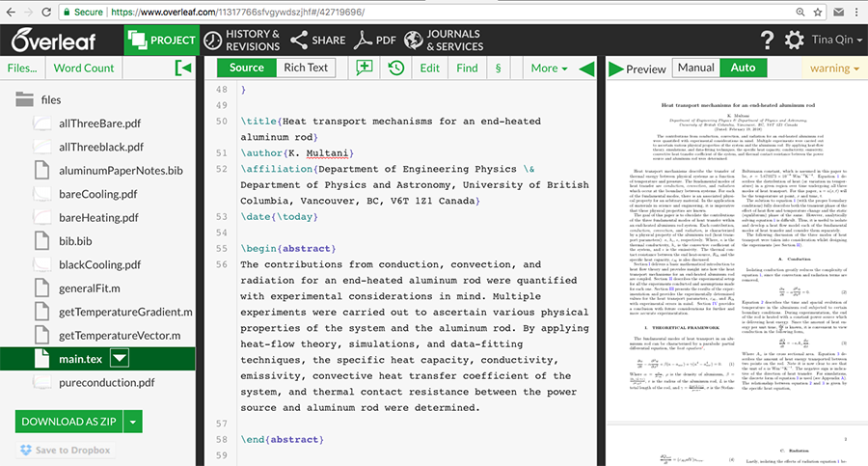The width and height of the screenshot is (868, 466).
Task: Open bib.bib file
Action: pos(75,241)
